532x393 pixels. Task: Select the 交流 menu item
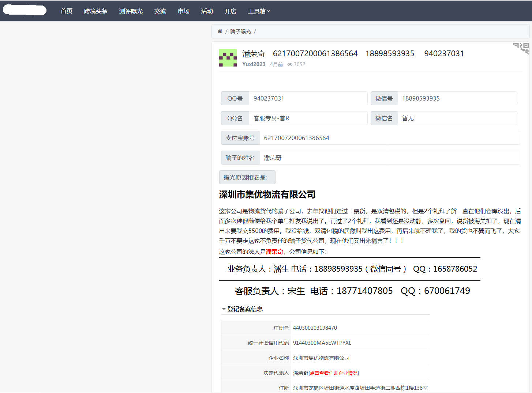click(160, 11)
